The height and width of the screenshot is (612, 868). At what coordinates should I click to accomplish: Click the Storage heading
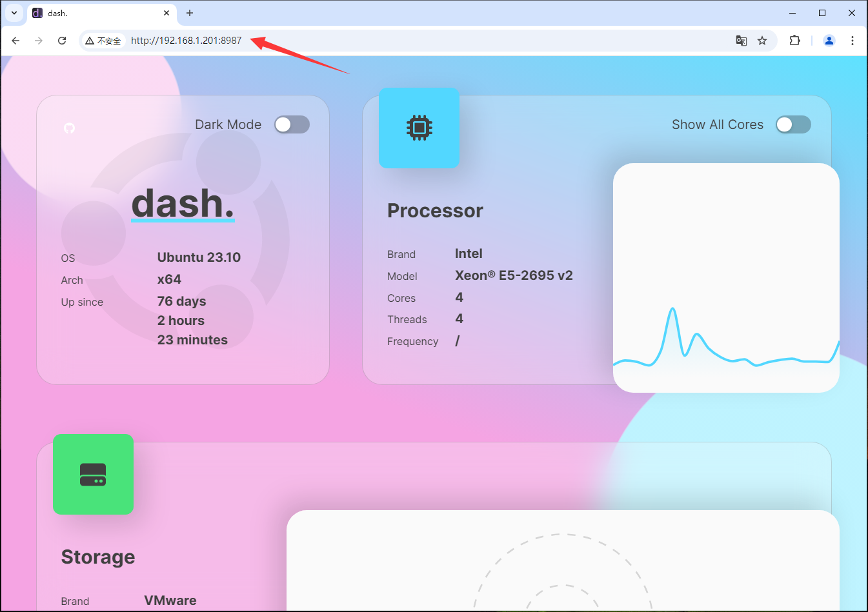point(98,557)
